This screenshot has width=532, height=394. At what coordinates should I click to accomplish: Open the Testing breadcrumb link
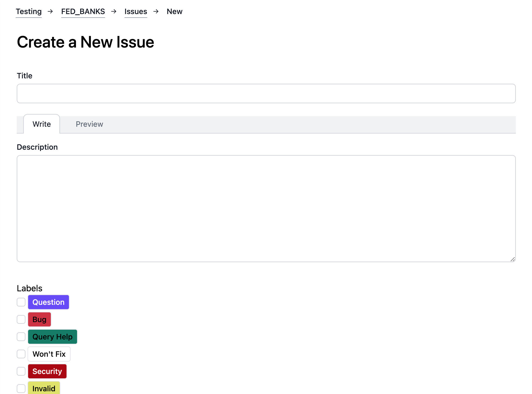pos(29,12)
